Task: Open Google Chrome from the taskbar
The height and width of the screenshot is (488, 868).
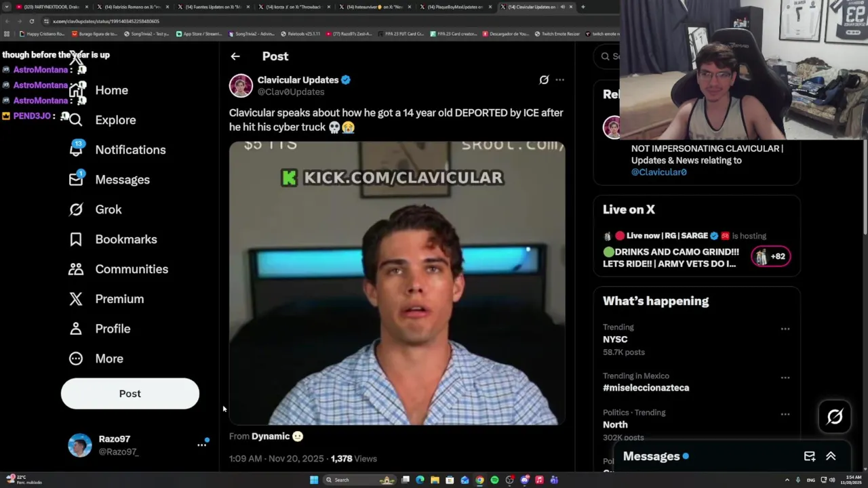Action: (x=479, y=480)
